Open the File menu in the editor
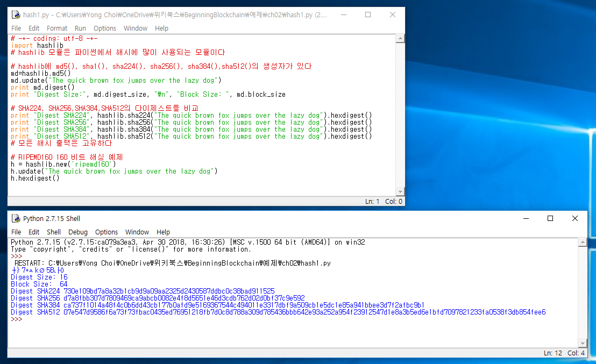 click(16, 28)
